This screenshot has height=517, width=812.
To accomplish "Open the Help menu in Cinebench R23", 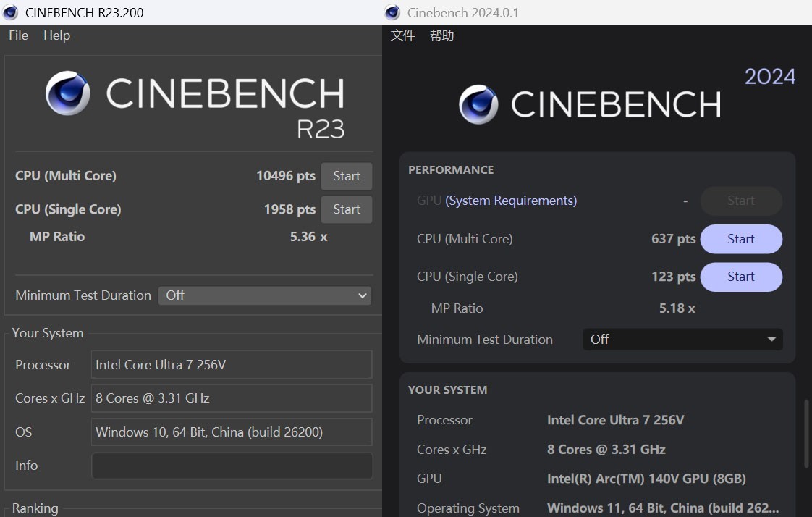I will (56, 35).
